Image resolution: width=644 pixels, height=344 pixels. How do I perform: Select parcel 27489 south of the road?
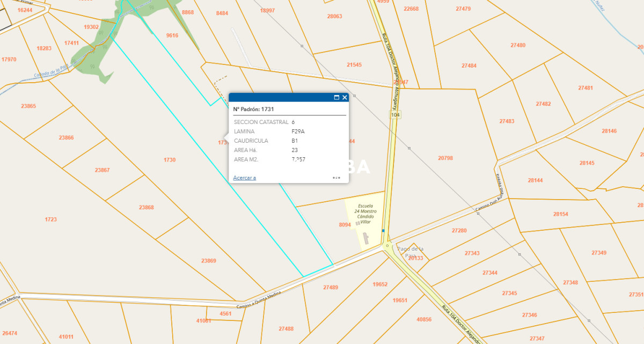pyautogui.click(x=331, y=288)
